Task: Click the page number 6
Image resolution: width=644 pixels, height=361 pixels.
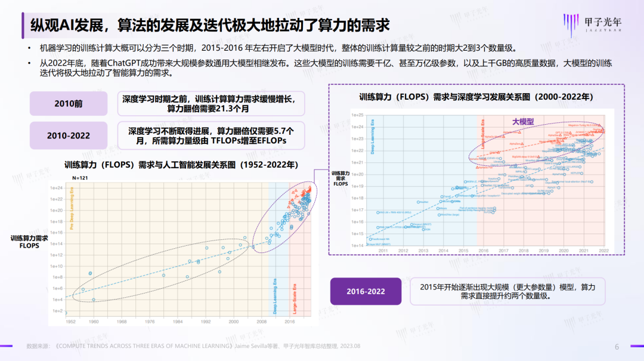Action: pyautogui.click(x=617, y=347)
